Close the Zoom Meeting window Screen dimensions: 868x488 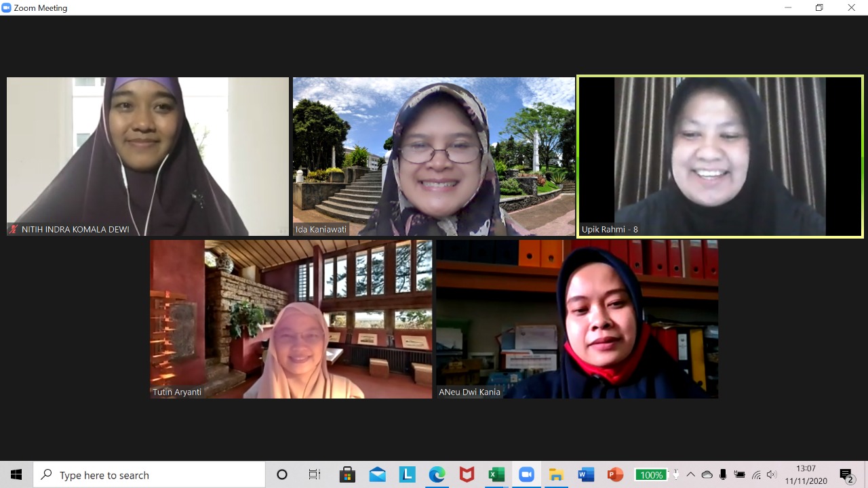pos(851,8)
